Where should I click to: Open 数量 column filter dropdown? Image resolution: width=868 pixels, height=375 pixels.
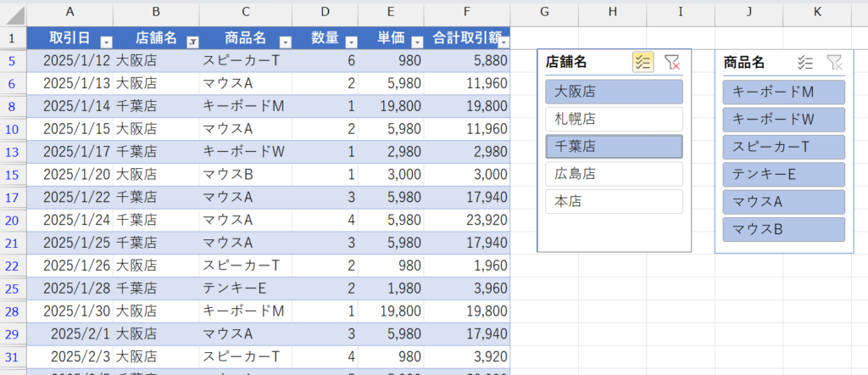click(x=349, y=41)
